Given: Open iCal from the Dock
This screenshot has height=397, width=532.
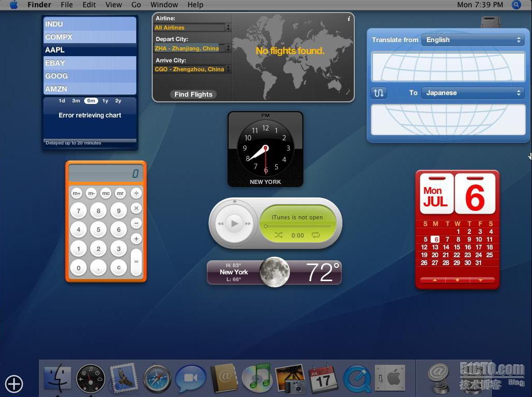Looking at the screenshot, I should point(323,378).
